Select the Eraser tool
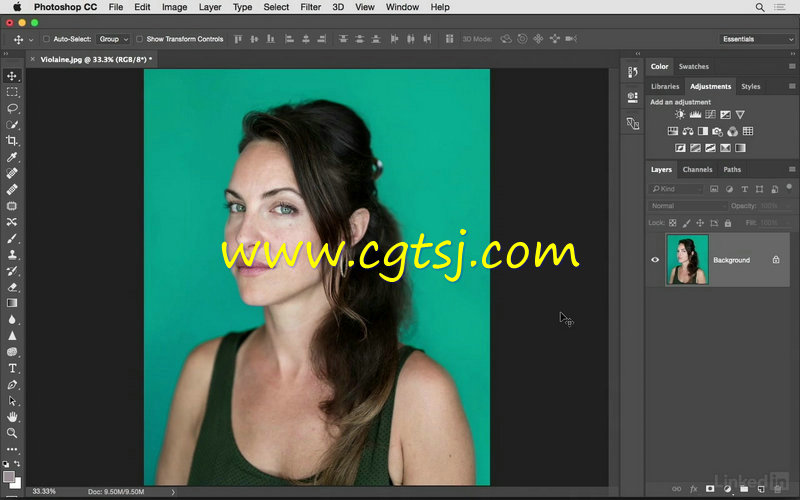The height and width of the screenshot is (500, 800). [12, 287]
